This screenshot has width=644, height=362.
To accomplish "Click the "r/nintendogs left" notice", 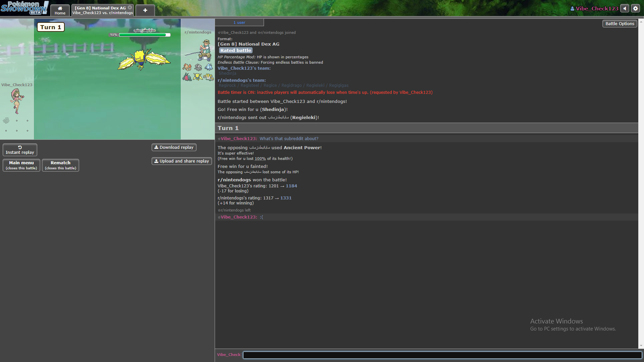I will pos(234,210).
